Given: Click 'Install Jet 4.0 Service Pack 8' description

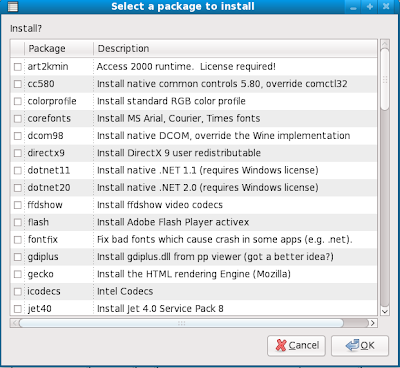Looking at the screenshot, I should (160, 309).
